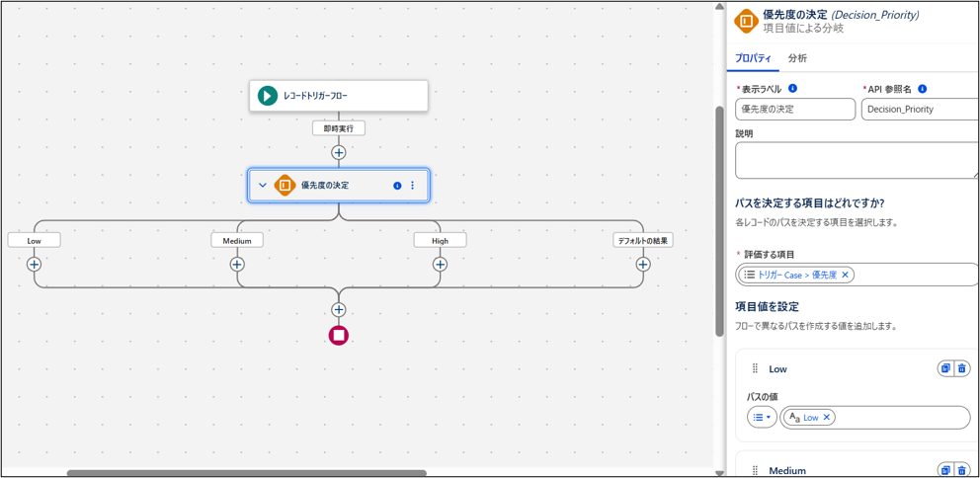This screenshot has height=478, width=980.
Task: Switch to the プロパティ tab
Action: point(753,58)
